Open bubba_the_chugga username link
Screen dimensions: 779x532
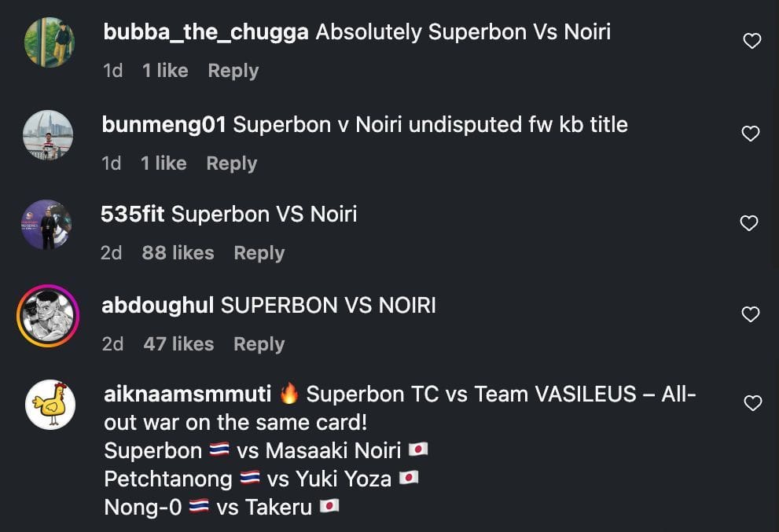coord(205,32)
